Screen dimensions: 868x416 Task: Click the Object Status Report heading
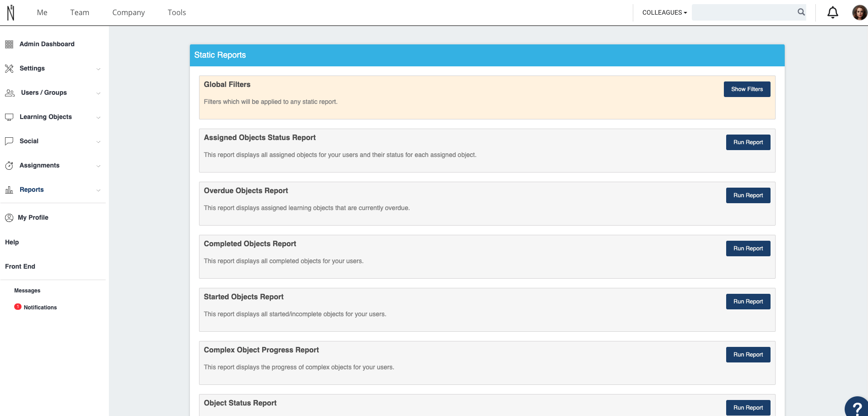click(240, 403)
